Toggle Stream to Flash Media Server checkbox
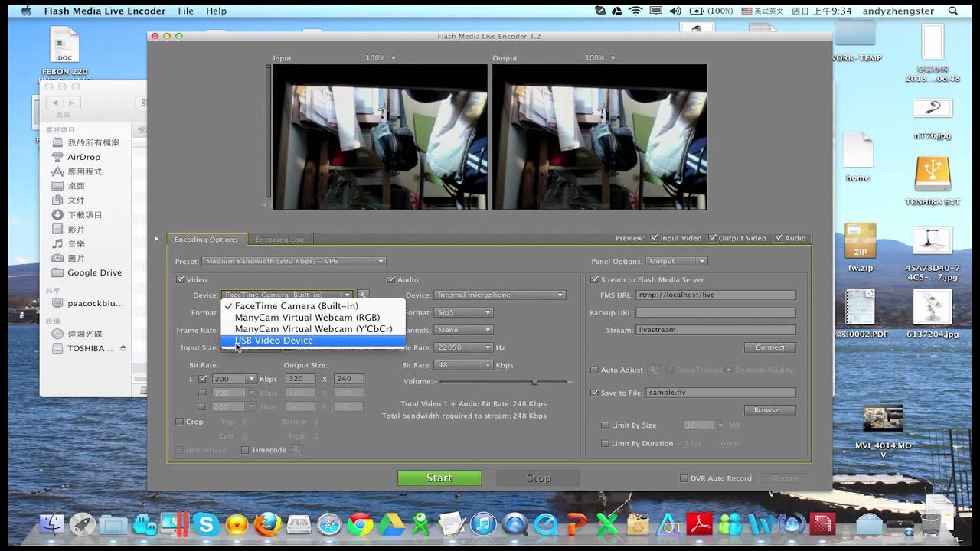The height and width of the screenshot is (551, 980). pos(594,279)
